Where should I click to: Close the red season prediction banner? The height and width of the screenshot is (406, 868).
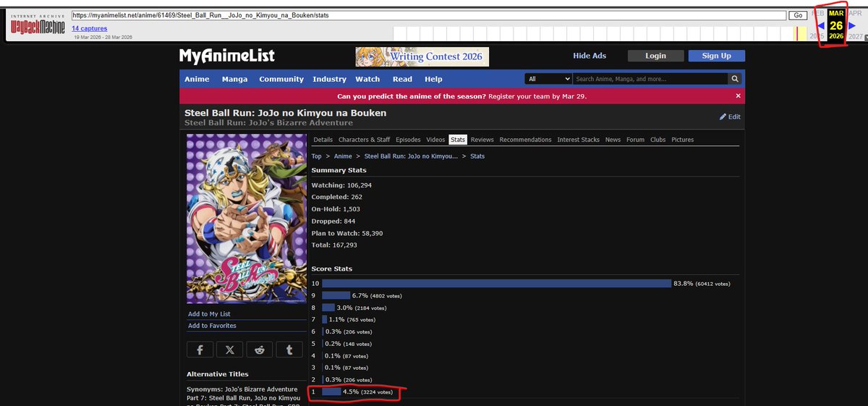(x=738, y=96)
